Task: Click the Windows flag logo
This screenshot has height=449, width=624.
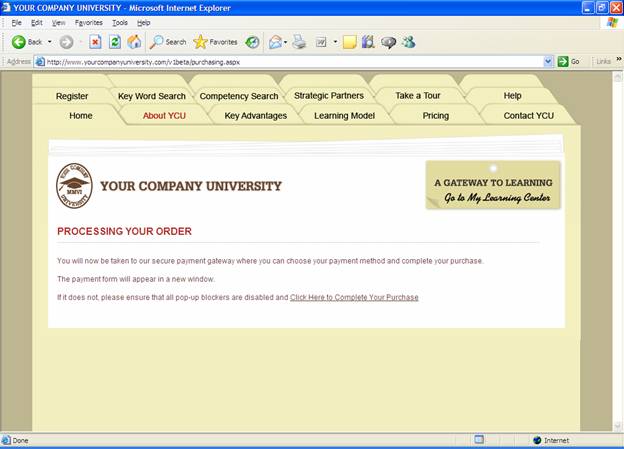Action: 612,22
